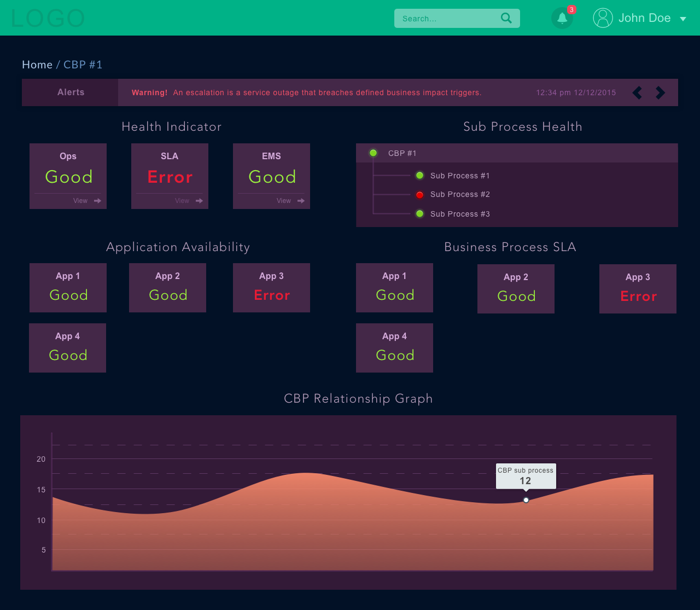Click the green dot beside Sub Process #3
The width and height of the screenshot is (700, 610).
point(420,214)
